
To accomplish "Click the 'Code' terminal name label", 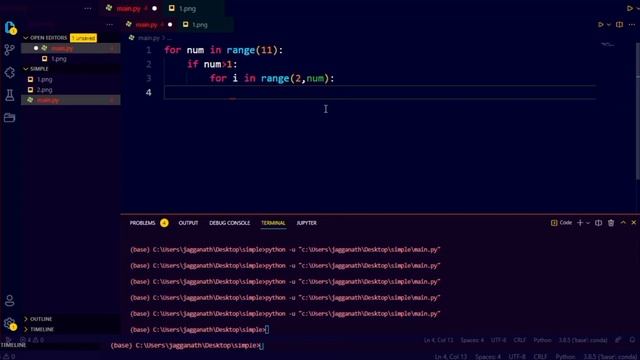I will tap(565, 222).
